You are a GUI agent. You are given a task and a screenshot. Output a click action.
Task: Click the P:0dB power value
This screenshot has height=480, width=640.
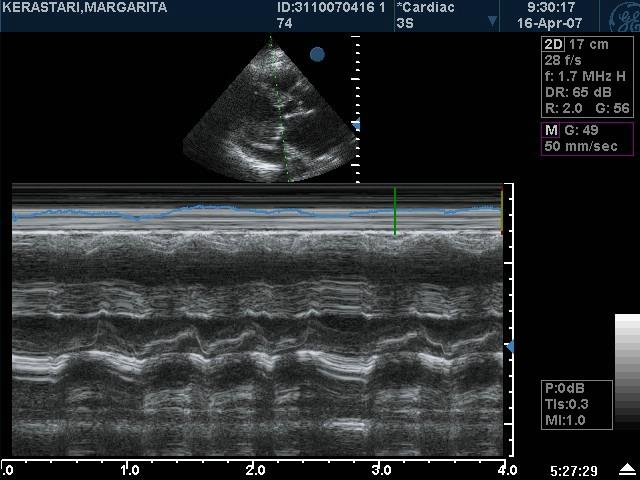coord(565,388)
